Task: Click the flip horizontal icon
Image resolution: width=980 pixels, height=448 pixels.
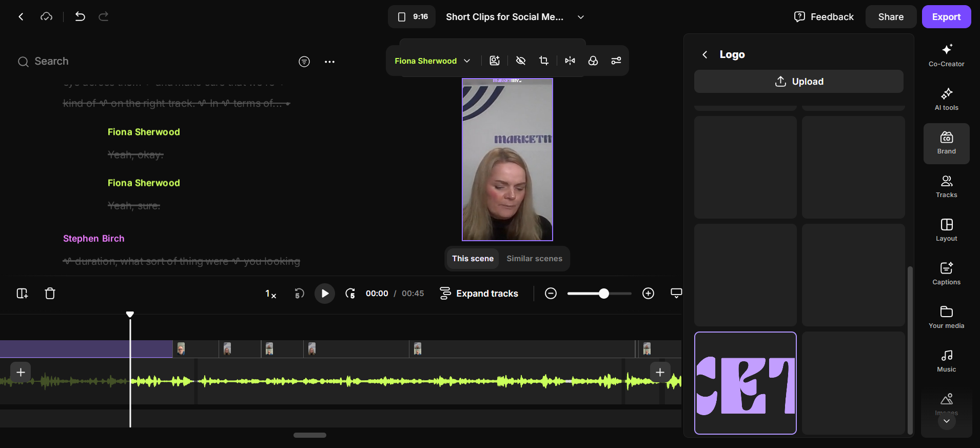Action: [x=570, y=61]
